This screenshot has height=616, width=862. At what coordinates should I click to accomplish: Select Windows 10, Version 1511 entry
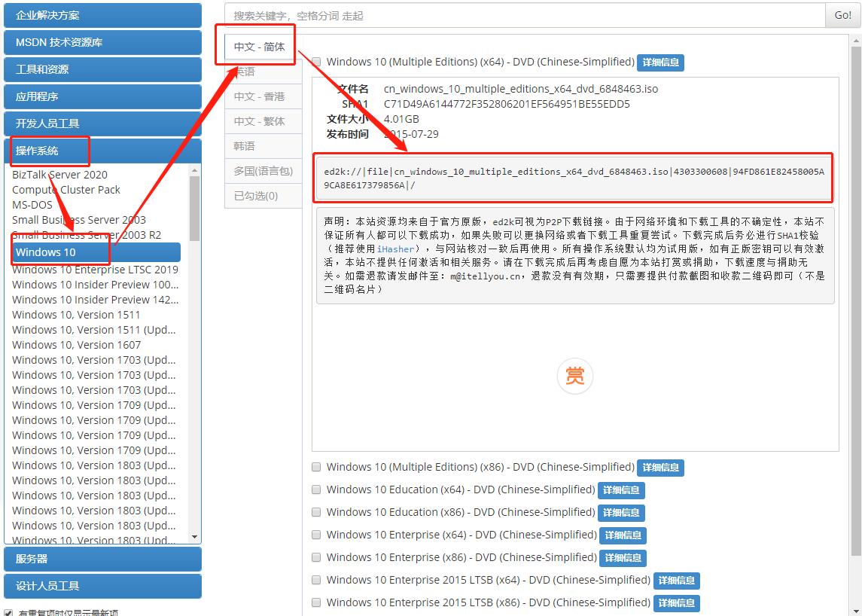(x=76, y=315)
